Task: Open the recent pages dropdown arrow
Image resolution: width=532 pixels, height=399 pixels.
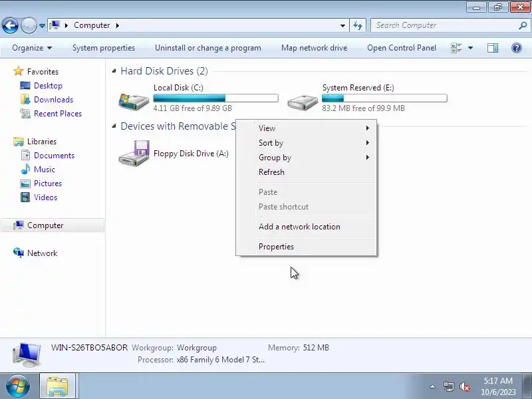Action: click(42, 26)
